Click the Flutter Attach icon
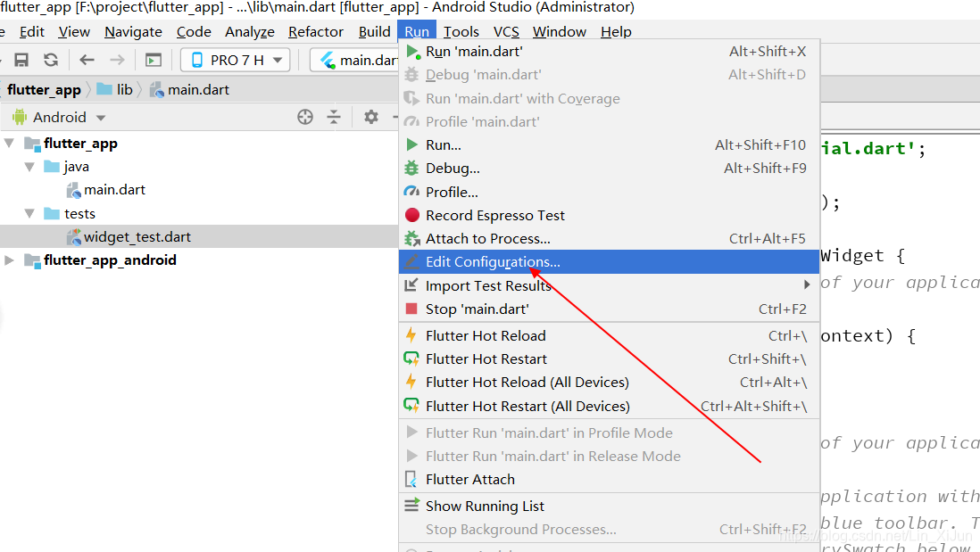 (411, 479)
